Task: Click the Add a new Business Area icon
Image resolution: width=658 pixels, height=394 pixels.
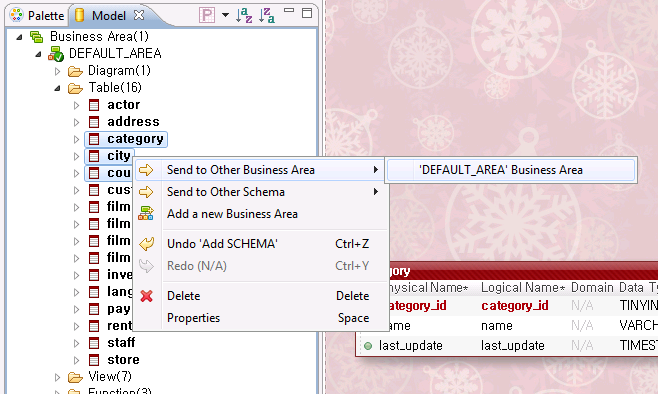Action: click(146, 214)
